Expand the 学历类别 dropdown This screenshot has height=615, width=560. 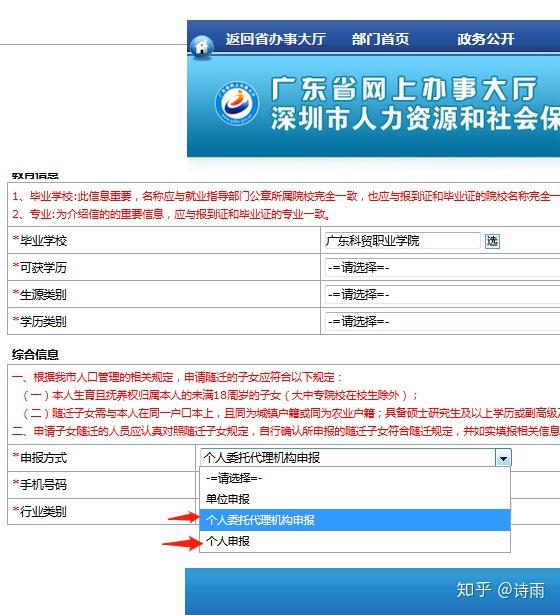click(x=442, y=322)
